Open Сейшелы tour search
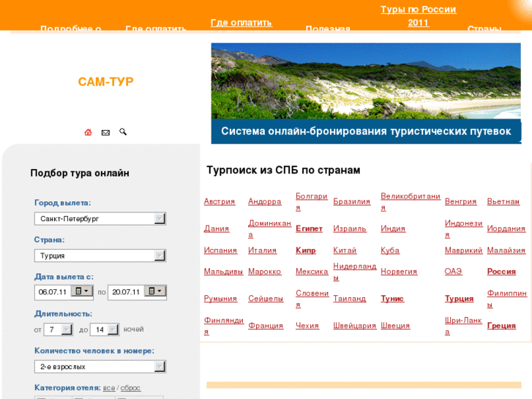Screen dimensions: 532x399 (x=266, y=299)
